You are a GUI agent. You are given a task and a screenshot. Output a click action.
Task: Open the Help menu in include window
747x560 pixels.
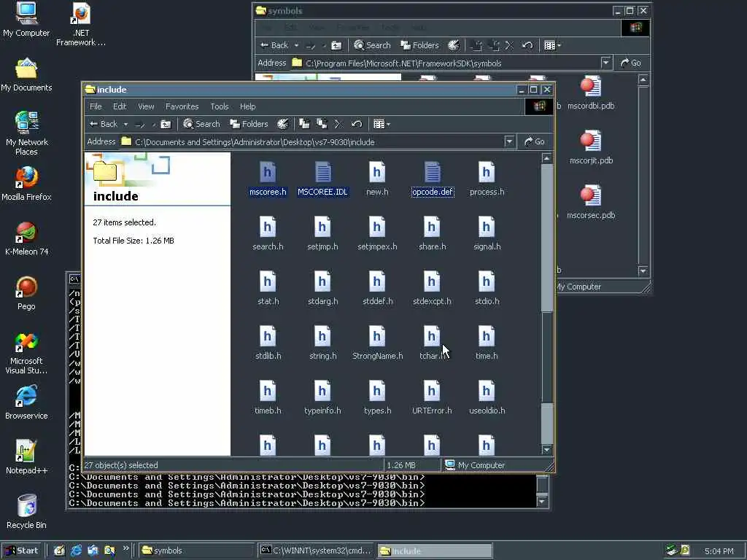[x=248, y=106]
